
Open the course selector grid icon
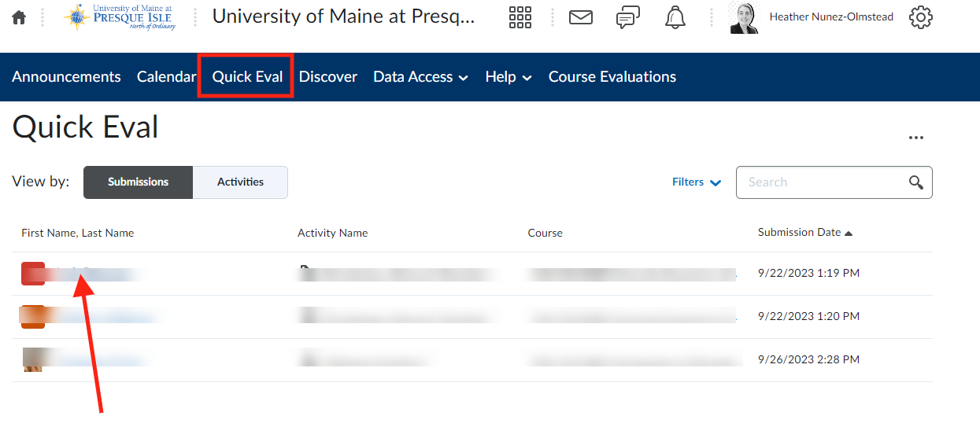(520, 17)
